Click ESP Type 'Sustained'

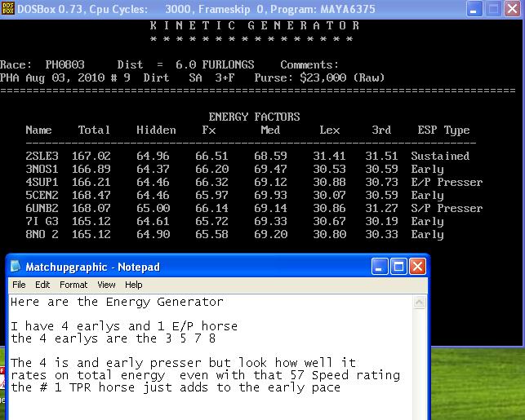(x=440, y=156)
